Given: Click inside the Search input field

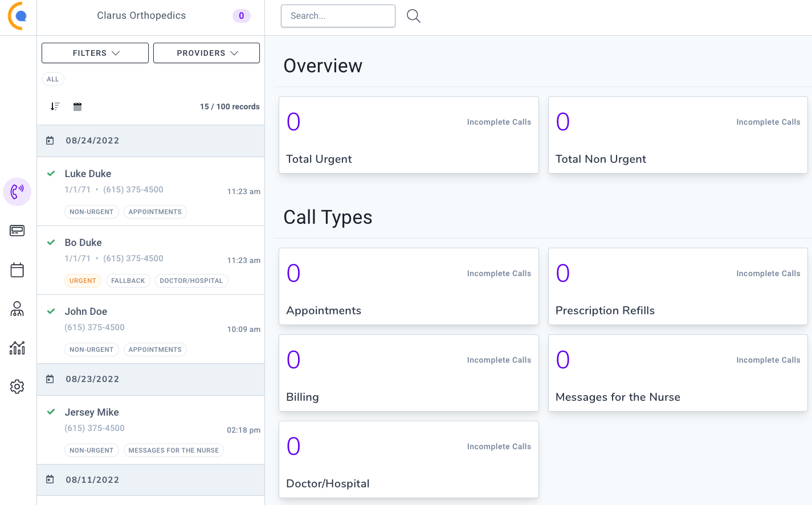Looking at the screenshot, I should tap(338, 15).
